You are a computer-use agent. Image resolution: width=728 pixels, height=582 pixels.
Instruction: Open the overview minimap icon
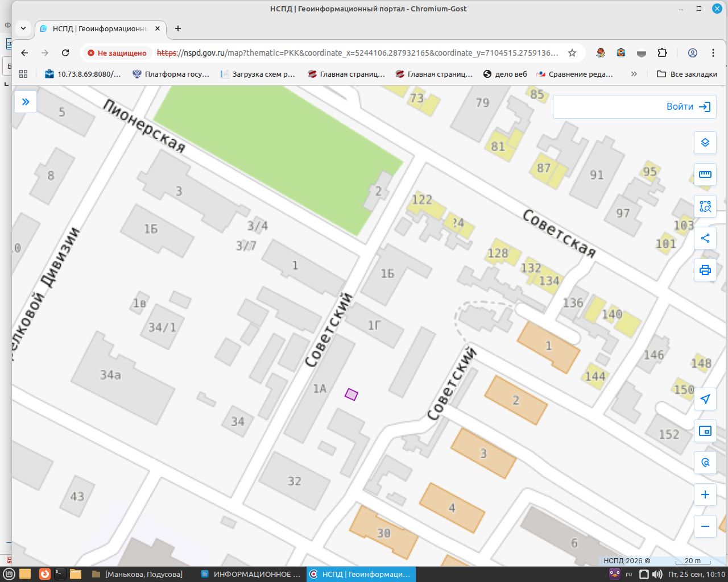(x=705, y=431)
